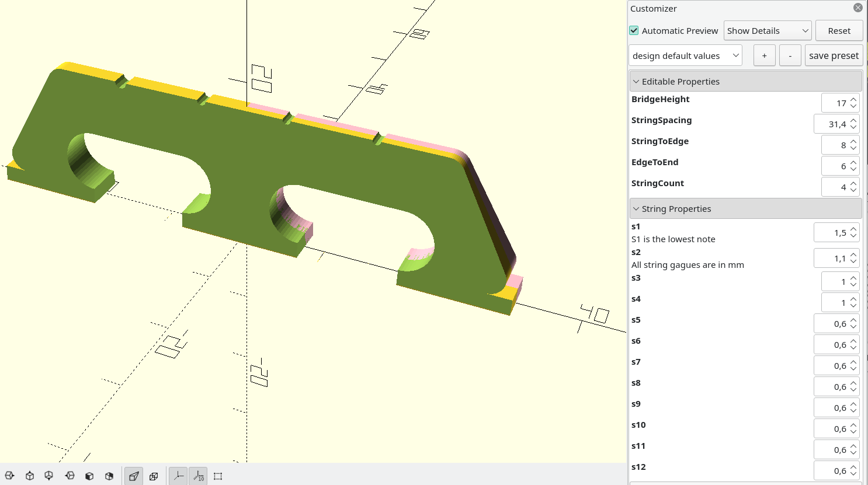868x485 pixels.
Task: Increment StringCount with its up arrow
Action: [x=853, y=184]
